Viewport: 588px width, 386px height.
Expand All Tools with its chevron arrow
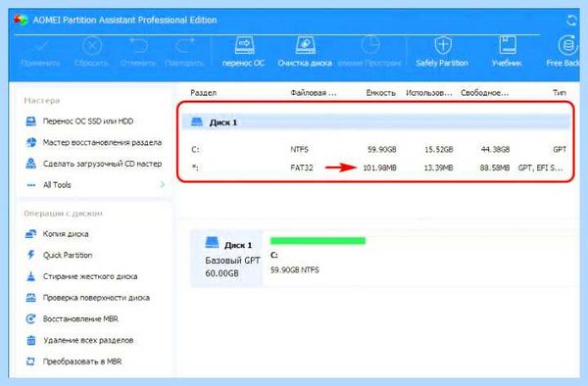pos(163,184)
